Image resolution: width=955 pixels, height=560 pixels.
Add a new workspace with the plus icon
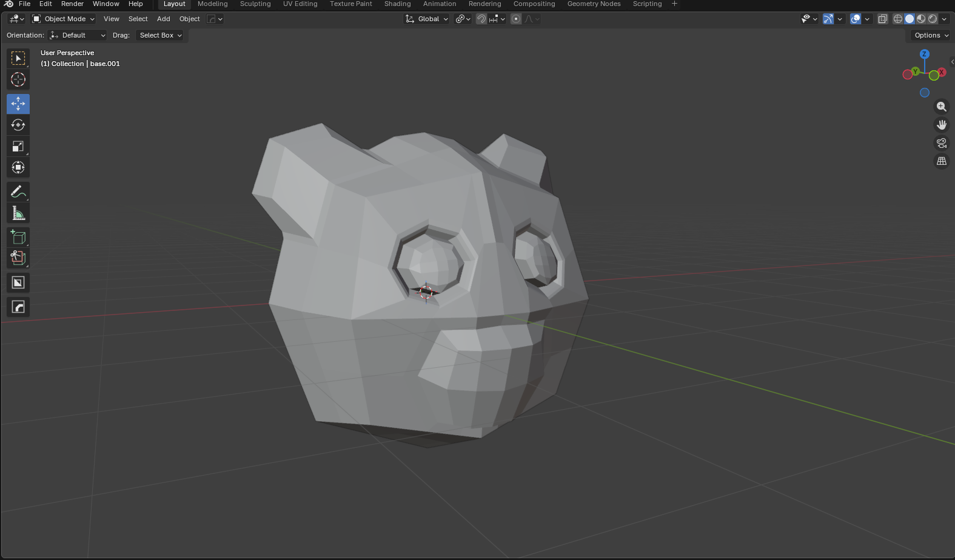(x=674, y=4)
